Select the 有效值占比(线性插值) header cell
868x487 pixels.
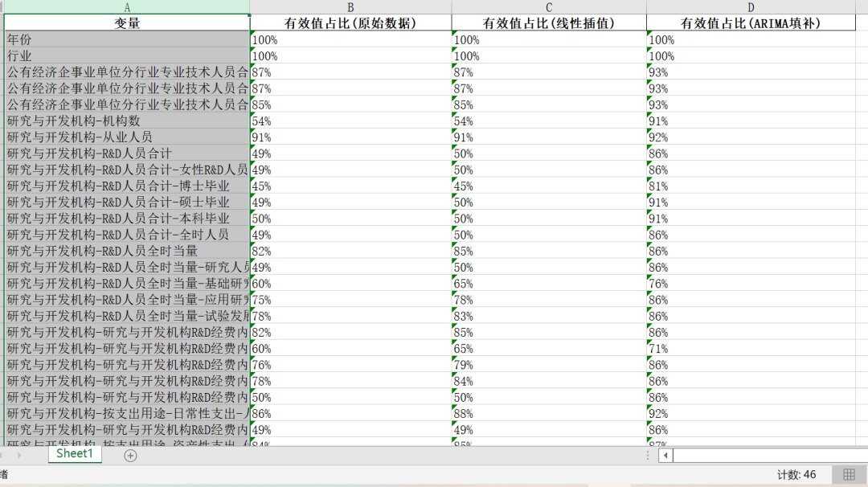coord(549,23)
